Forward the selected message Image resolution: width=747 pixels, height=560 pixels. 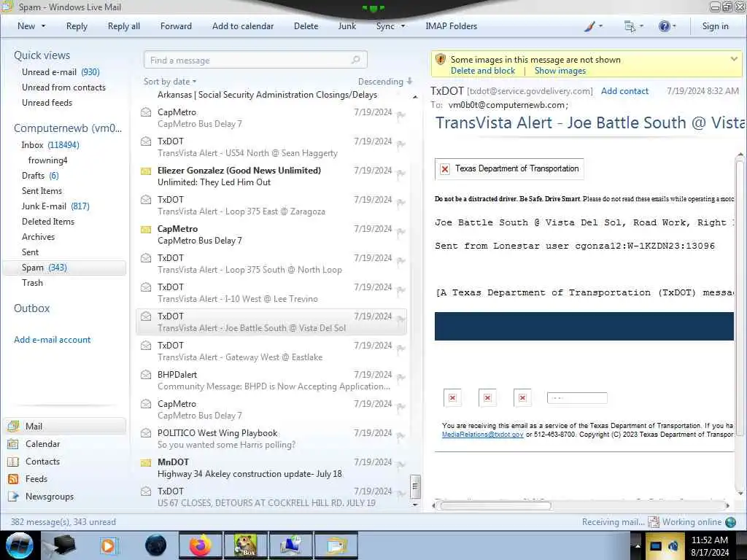click(x=176, y=26)
